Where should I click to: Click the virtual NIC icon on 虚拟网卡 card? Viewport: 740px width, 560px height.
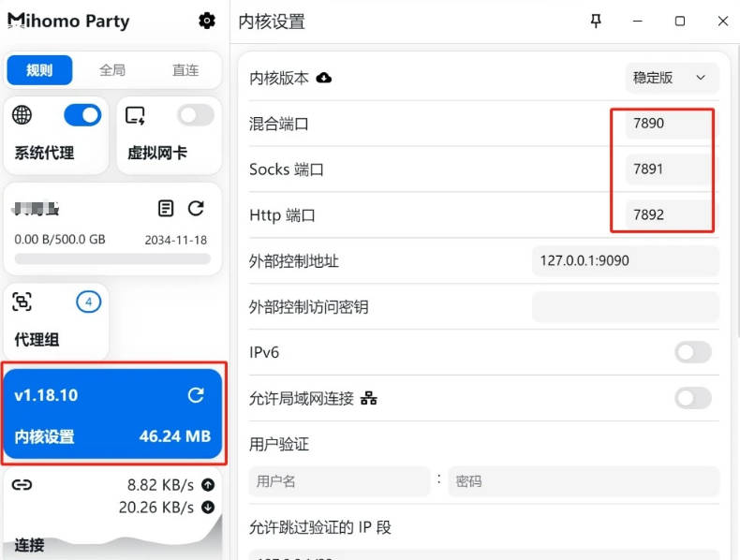135,115
